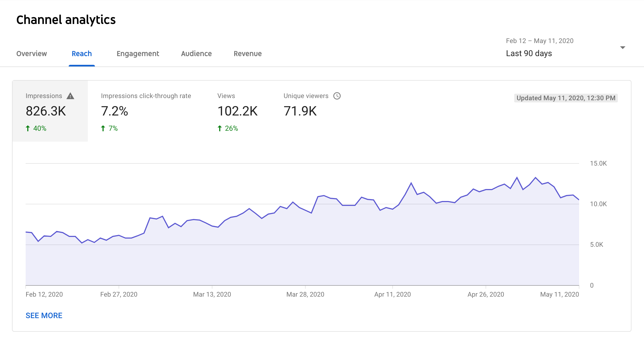
Task: Select the Impressions metric card
Action: click(50, 111)
